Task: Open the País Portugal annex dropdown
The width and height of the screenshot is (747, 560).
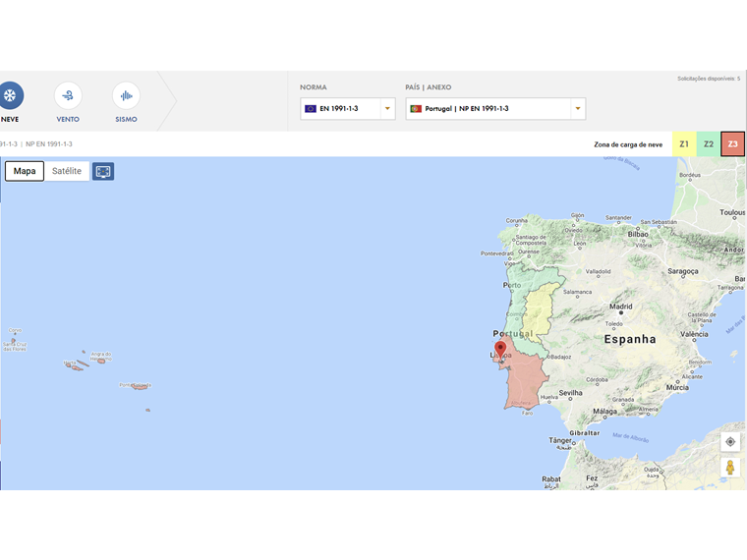Action: coord(495,109)
